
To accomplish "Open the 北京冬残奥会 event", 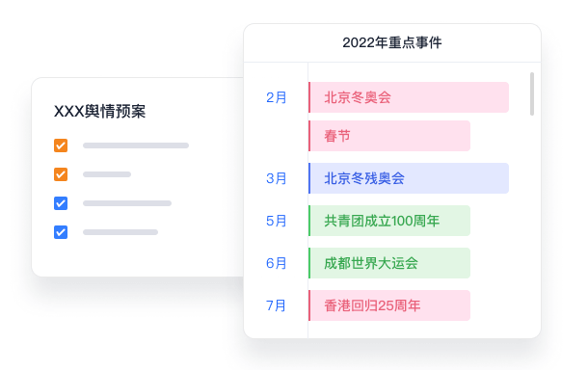I will (x=409, y=178).
